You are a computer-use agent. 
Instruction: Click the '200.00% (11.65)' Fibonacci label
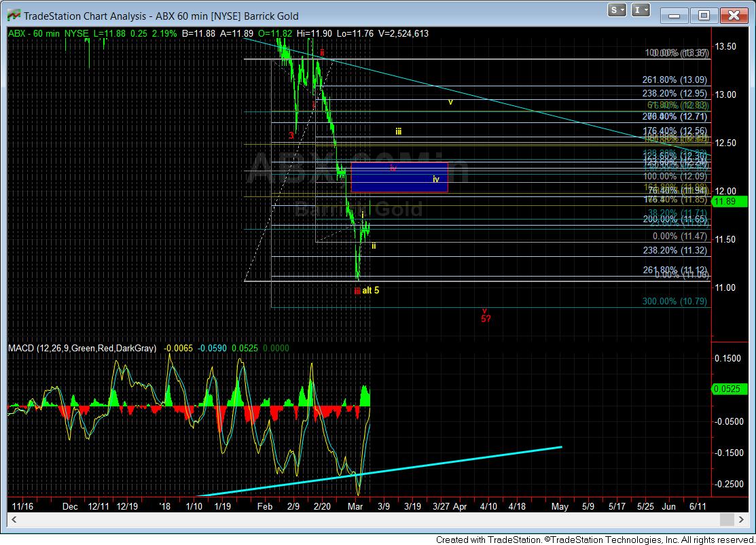[674, 219]
